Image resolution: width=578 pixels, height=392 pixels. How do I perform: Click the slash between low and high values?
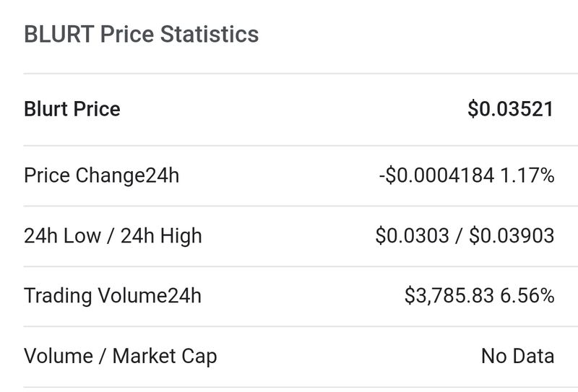tap(459, 236)
